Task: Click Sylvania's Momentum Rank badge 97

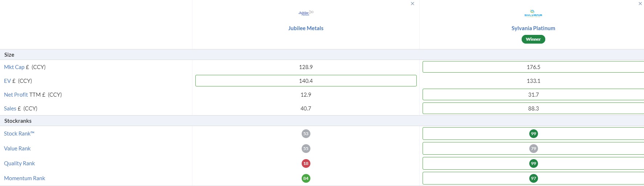Action: [534, 178]
